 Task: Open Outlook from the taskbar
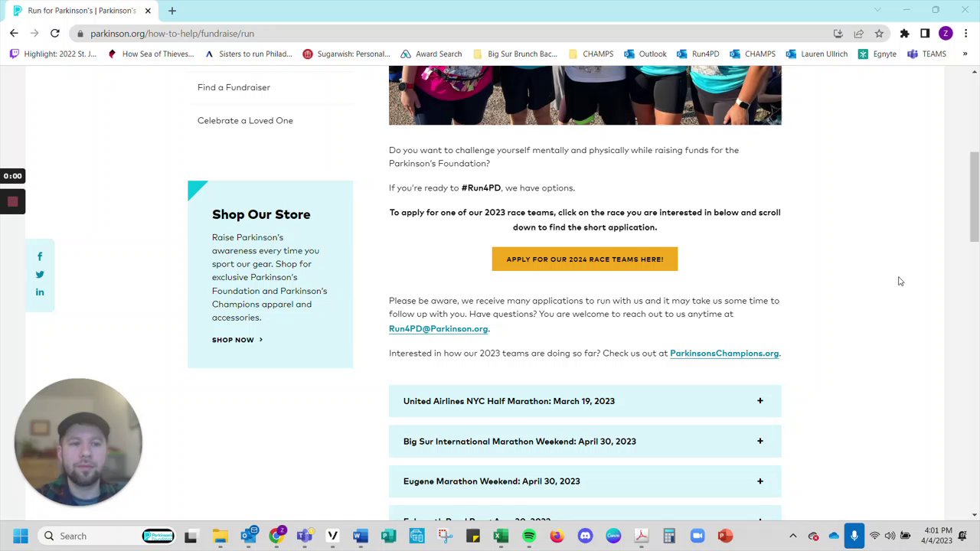[248, 536]
